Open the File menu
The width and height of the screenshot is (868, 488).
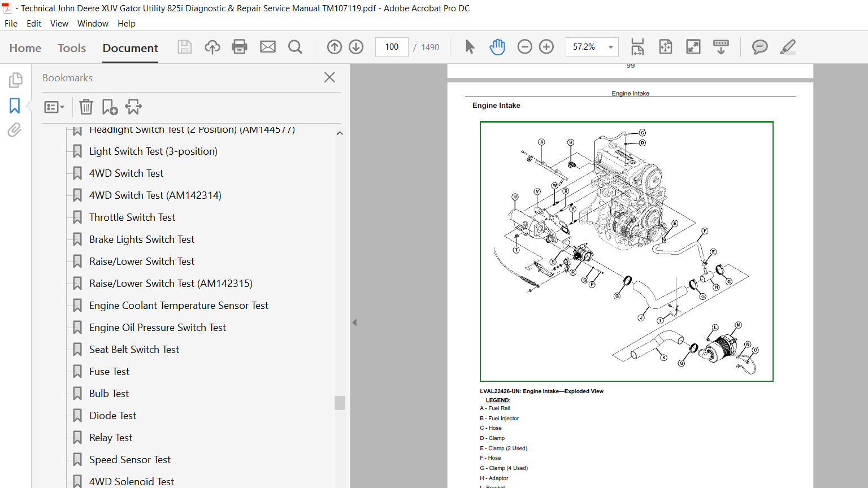click(x=11, y=24)
